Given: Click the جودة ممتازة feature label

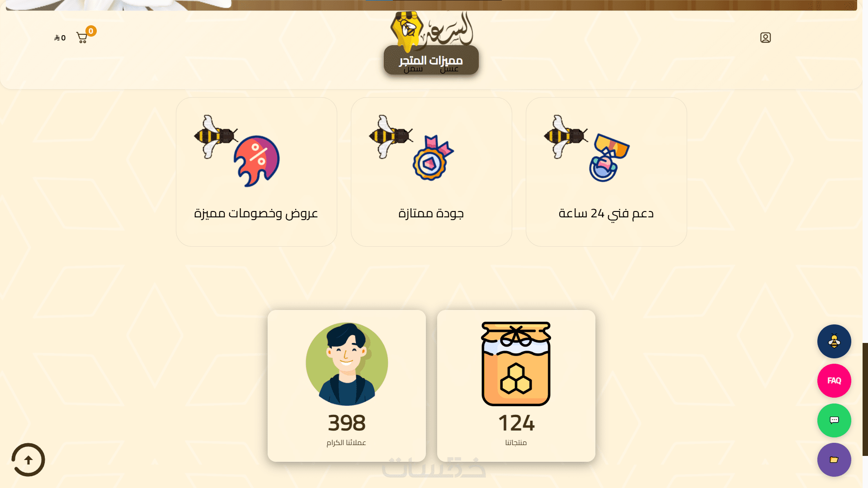Looking at the screenshot, I should click(x=431, y=213).
